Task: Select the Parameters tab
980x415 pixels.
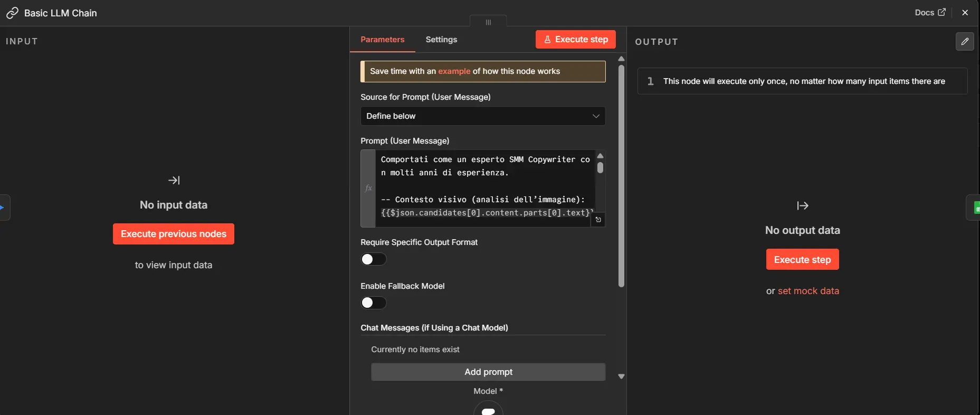Action: (x=383, y=40)
